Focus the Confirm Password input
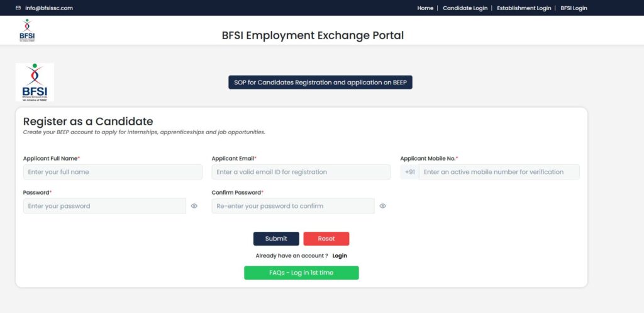 coord(292,206)
